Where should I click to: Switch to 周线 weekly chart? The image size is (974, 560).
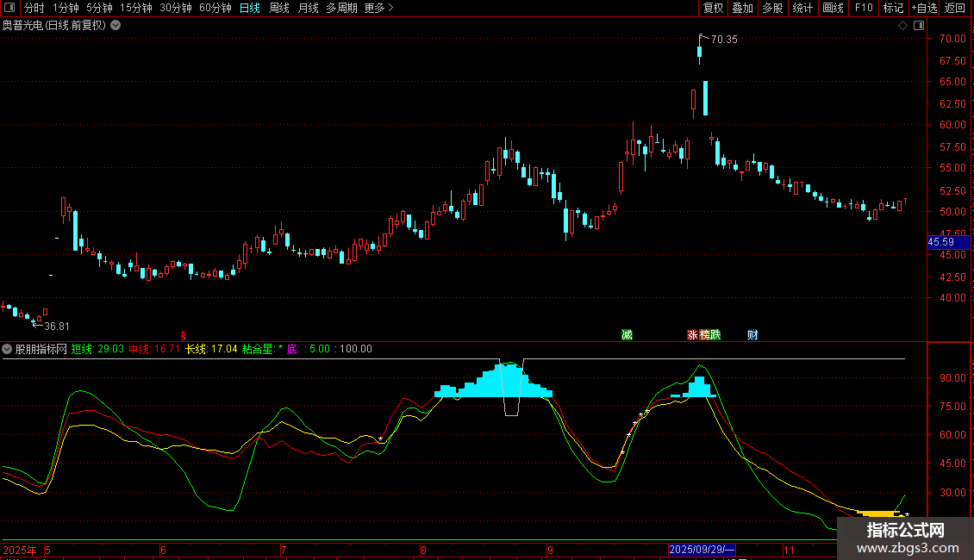(279, 8)
